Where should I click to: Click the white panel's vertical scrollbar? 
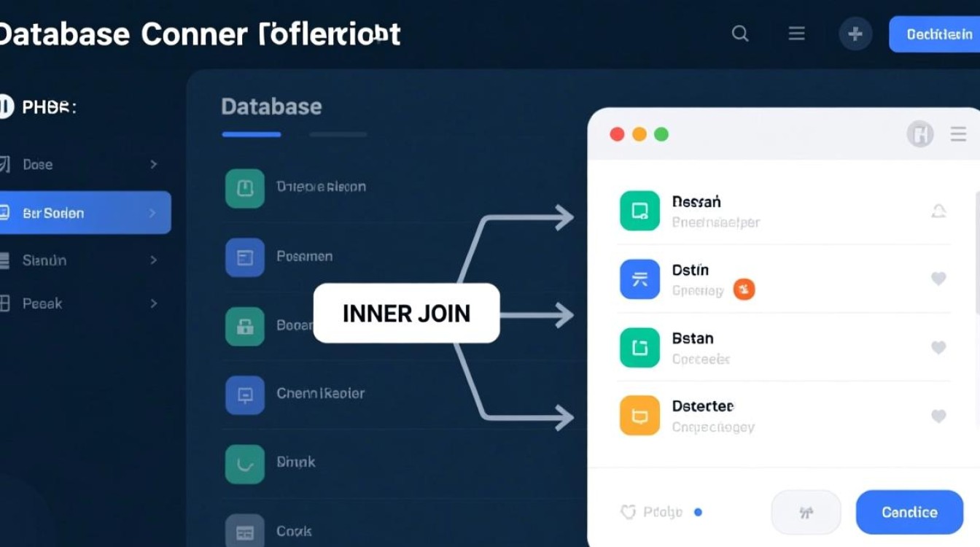tap(977, 255)
